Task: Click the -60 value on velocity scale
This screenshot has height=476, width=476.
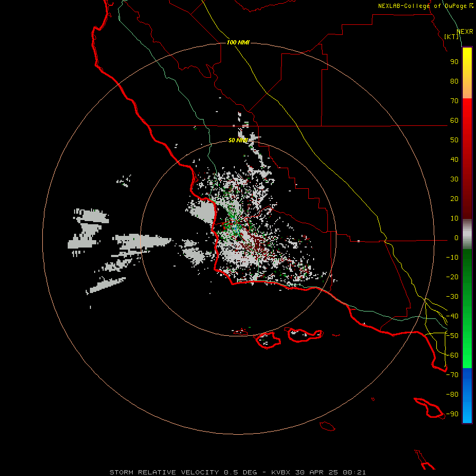Action: click(x=452, y=355)
